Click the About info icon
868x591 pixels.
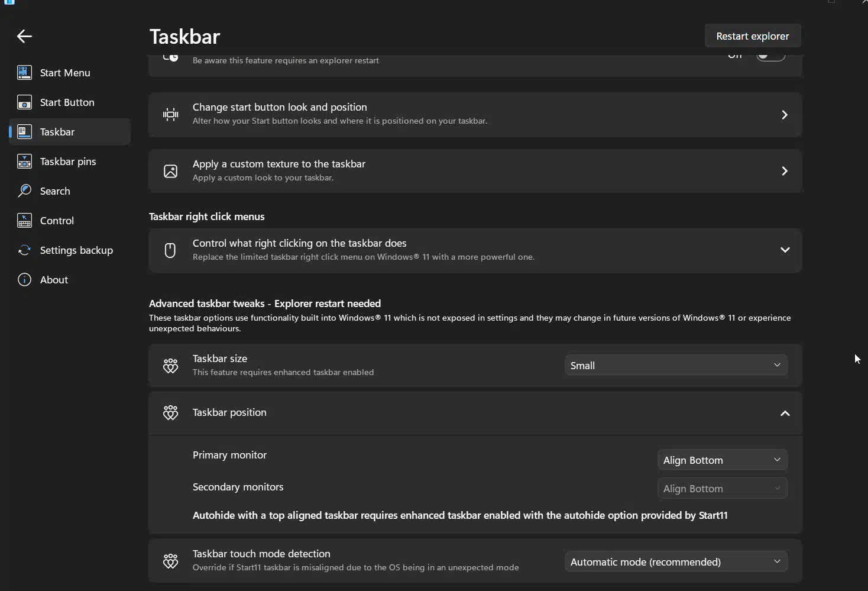pyautogui.click(x=24, y=280)
